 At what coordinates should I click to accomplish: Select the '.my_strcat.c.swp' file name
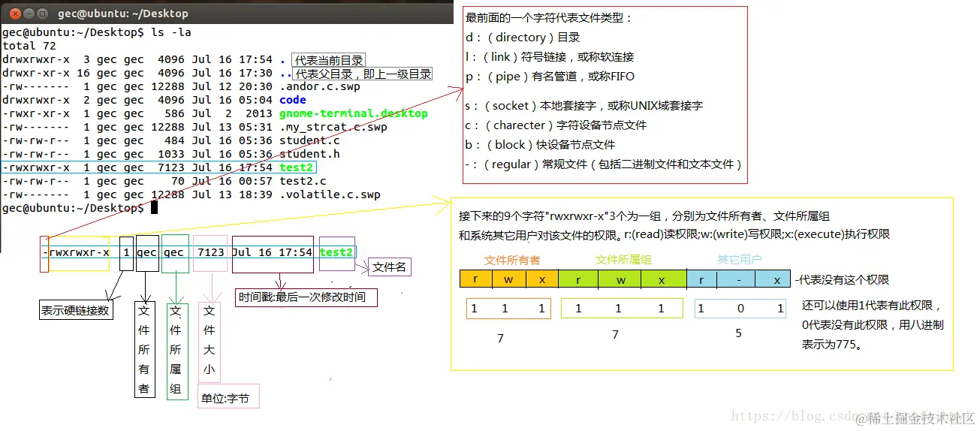pyautogui.click(x=333, y=127)
